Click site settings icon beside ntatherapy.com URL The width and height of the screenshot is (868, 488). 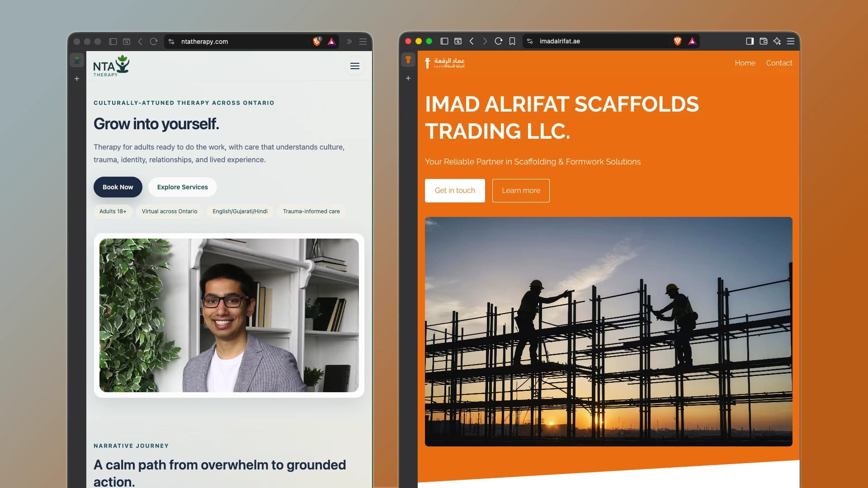[171, 42]
